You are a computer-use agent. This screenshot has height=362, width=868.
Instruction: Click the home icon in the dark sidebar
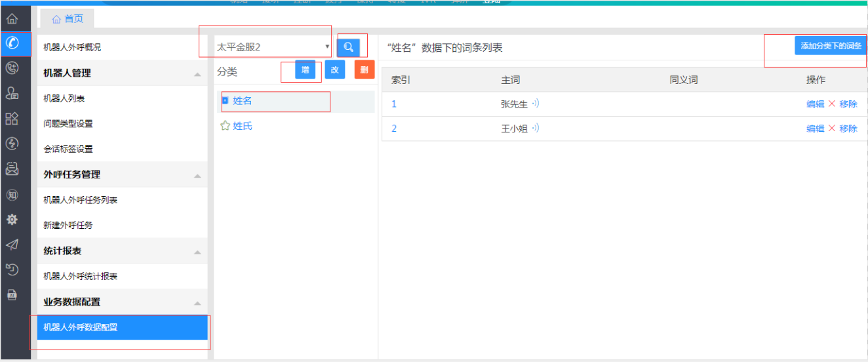point(12,19)
